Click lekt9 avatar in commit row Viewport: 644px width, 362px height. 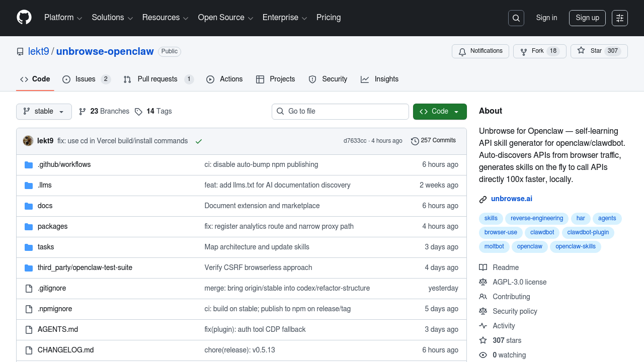[28, 141]
